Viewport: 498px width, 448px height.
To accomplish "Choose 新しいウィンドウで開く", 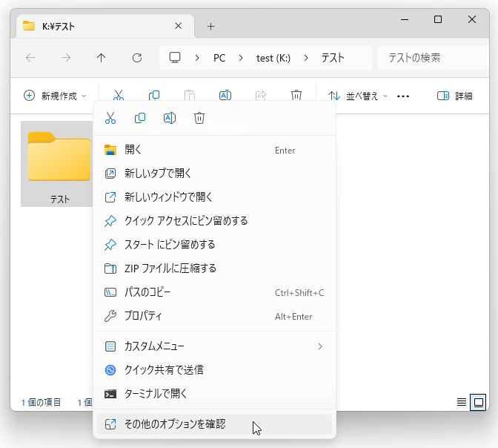I will (x=215, y=197).
